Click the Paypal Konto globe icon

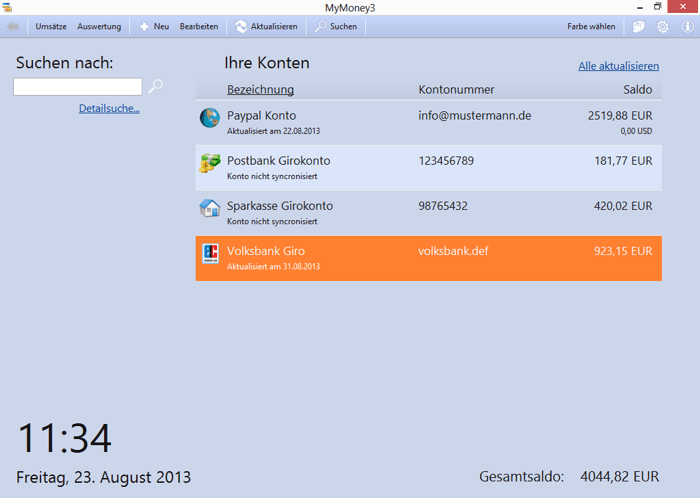click(x=209, y=118)
